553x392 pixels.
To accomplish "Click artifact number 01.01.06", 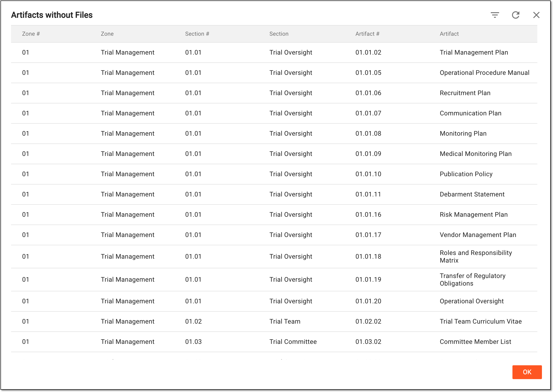I will [368, 93].
